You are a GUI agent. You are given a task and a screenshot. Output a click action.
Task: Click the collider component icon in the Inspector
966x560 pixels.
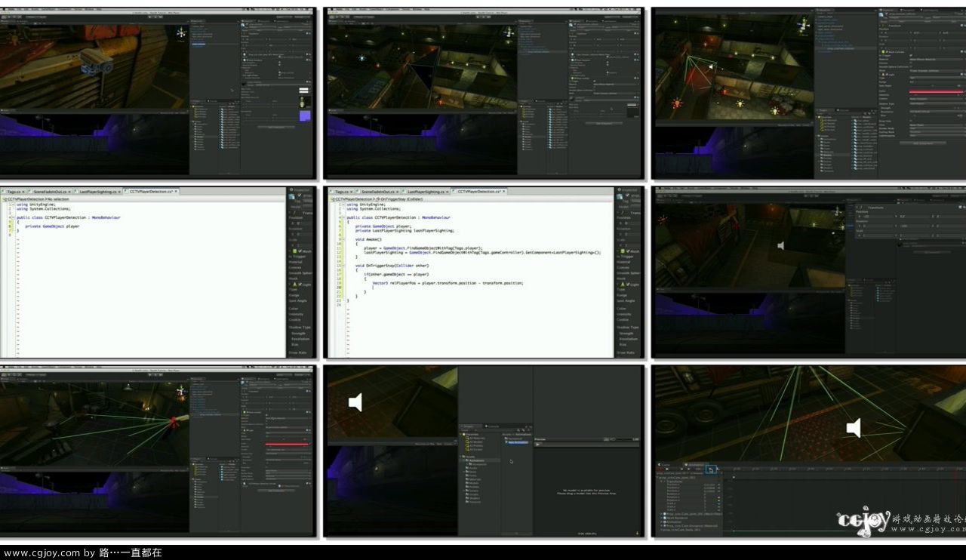(881, 51)
